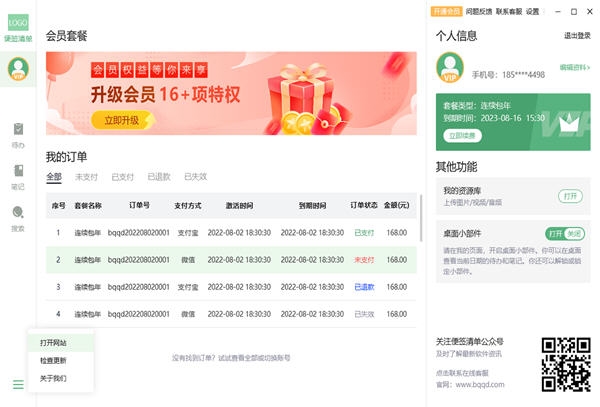This screenshot has height=407, width=600.
Task: Switch to the 已退款 orders tab
Action: 159,177
